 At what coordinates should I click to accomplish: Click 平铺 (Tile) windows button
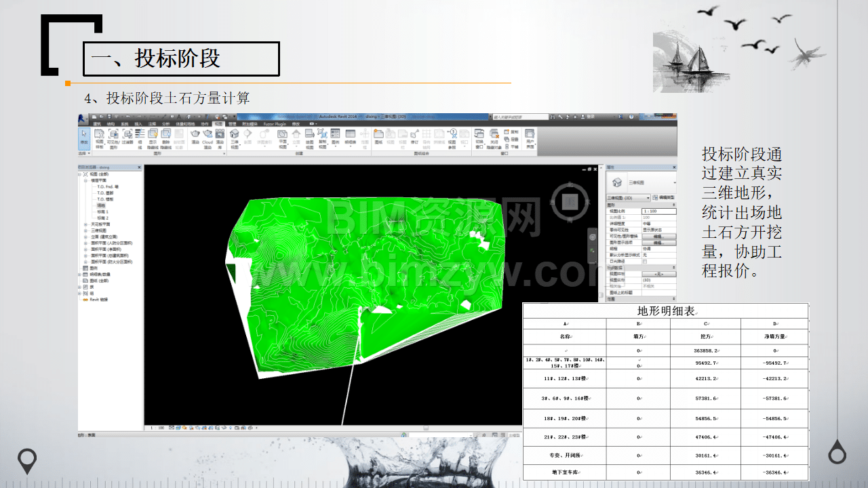pos(511,146)
